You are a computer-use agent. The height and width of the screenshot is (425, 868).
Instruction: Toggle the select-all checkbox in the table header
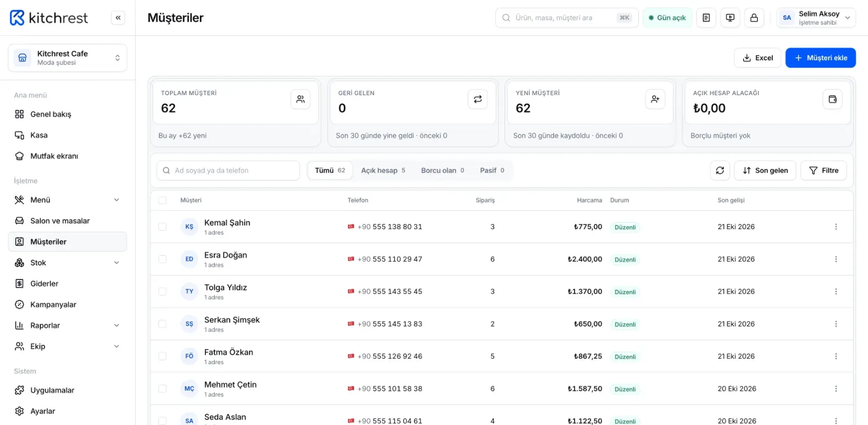[x=162, y=200]
